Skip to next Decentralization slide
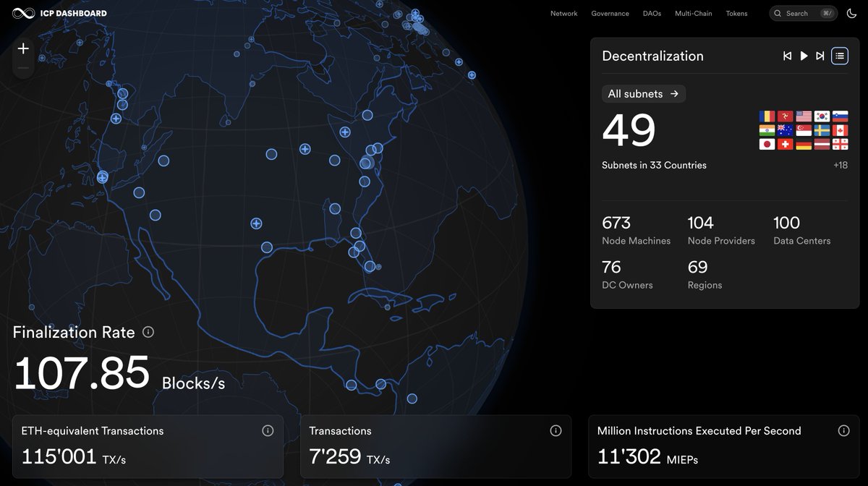The image size is (868, 486). [820, 56]
